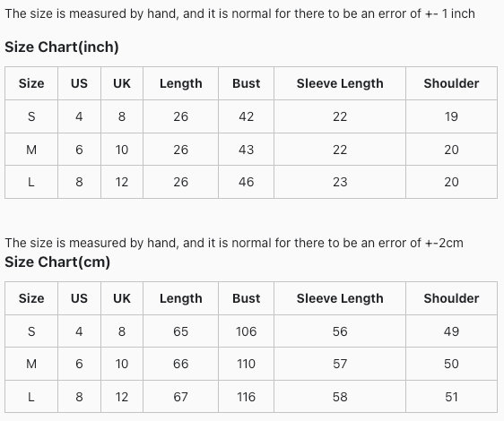Select the Bust value 42 for size S

[247, 116]
